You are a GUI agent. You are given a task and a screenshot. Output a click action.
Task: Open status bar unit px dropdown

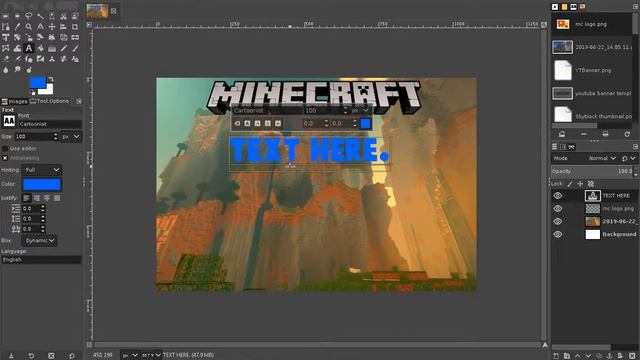click(x=130, y=355)
